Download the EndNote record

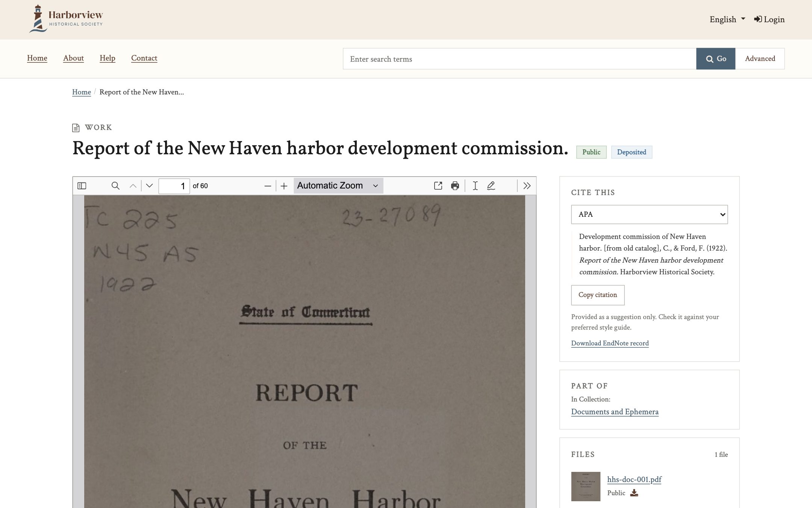click(x=610, y=343)
